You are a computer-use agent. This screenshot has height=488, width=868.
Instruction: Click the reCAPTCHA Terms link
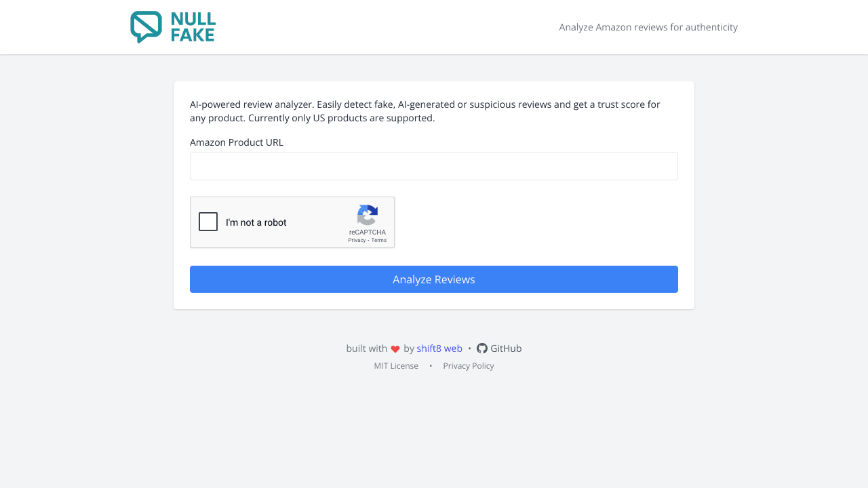(379, 240)
